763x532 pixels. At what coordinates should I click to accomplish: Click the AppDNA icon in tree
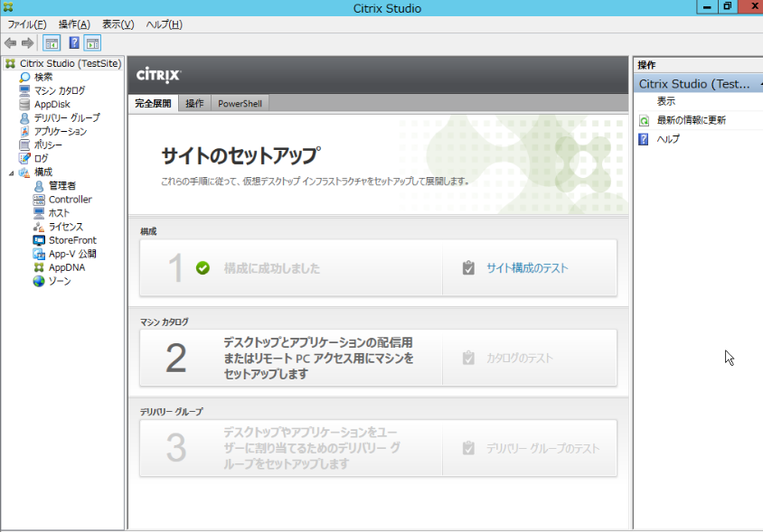(39, 267)
